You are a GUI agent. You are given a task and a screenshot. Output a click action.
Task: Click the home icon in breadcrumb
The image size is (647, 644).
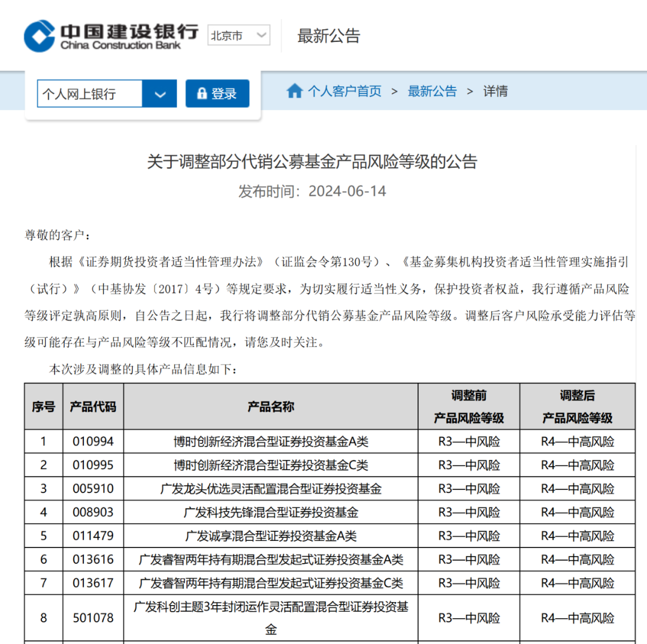coord(295,91)
